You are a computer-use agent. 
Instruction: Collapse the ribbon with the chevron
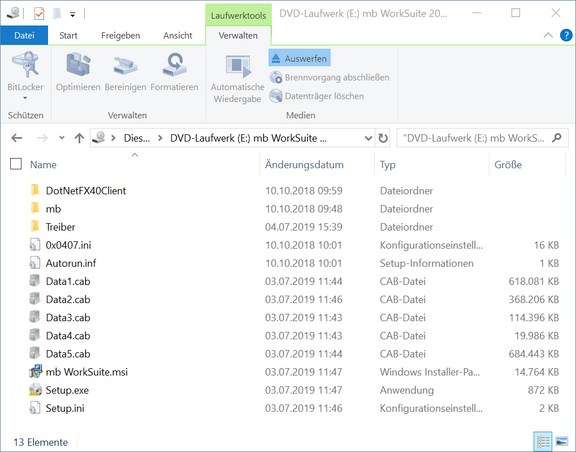point(548,35)
